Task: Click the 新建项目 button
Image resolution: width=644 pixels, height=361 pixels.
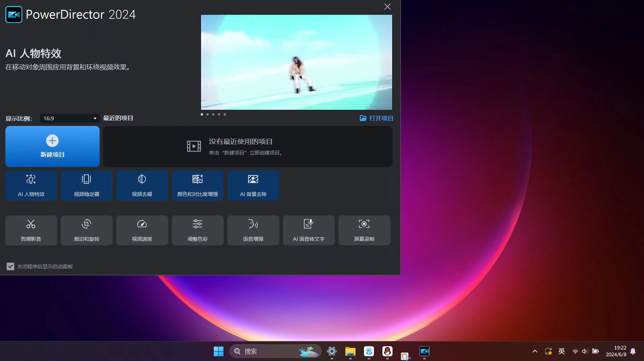Action: [53, 146]
